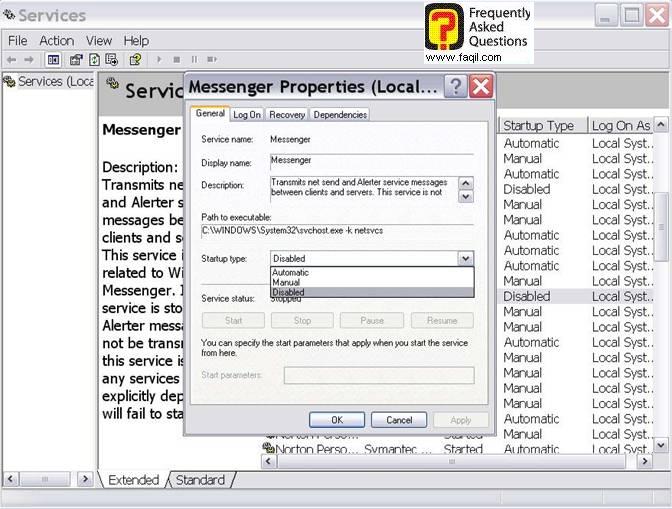Open the View menu
This screenshot has width=672, height=509.
[x=99, y=41]
